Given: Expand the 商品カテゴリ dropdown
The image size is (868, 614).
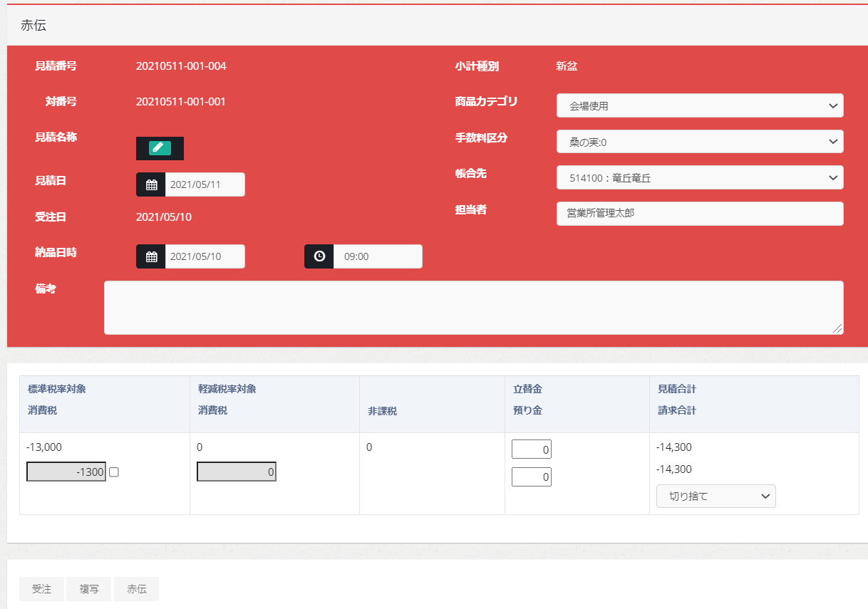Looking at the screenshot, I should coord(699,106).
